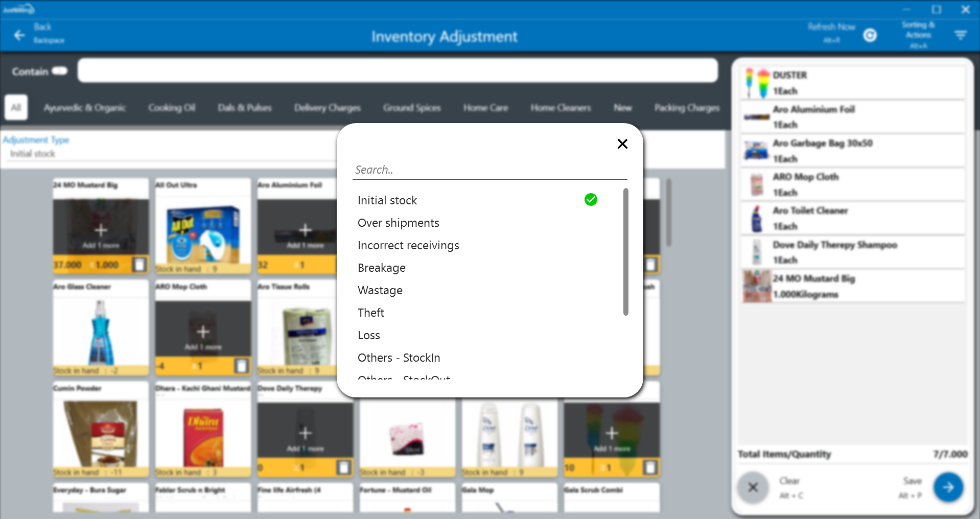Viewport: 980px width, 519px height.
Task: Switch to Cooking Oil category tab
Action: pos(172,108)
